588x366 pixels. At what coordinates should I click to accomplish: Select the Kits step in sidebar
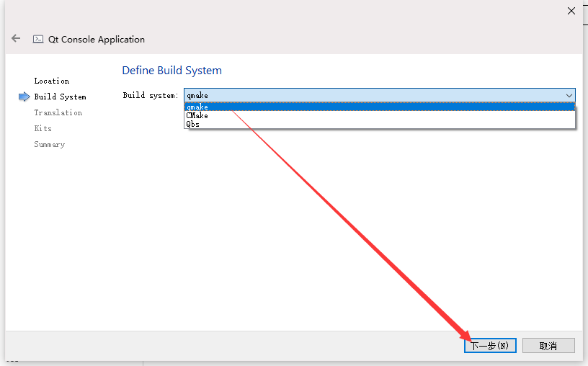43,128
